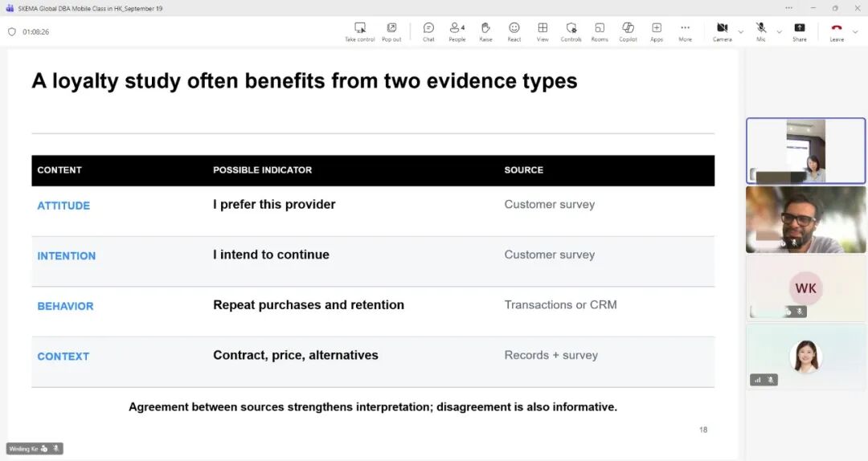Unmute the Mic
The width and height of the screenshot is (868, 461).
761,31
